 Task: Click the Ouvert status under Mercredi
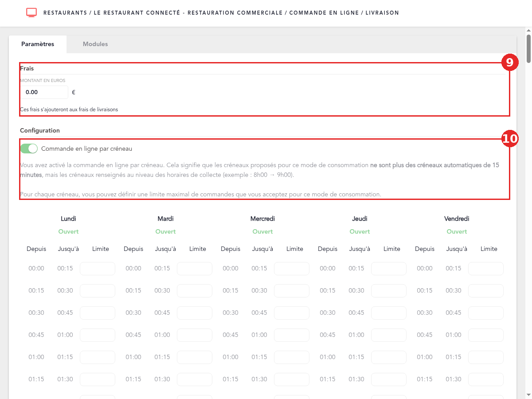262,231
